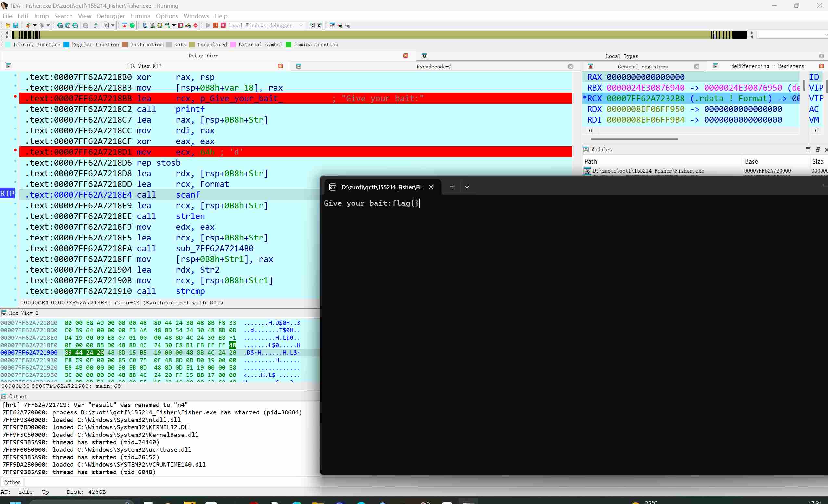Expand the terminal new-tab profile dropdown
Screen dimensions: 828x504
467,187
